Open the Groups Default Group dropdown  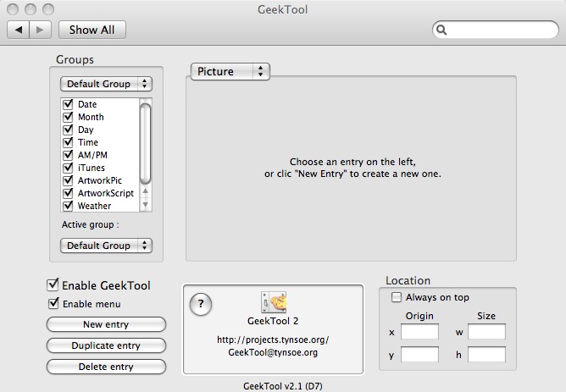coord(106,84)
